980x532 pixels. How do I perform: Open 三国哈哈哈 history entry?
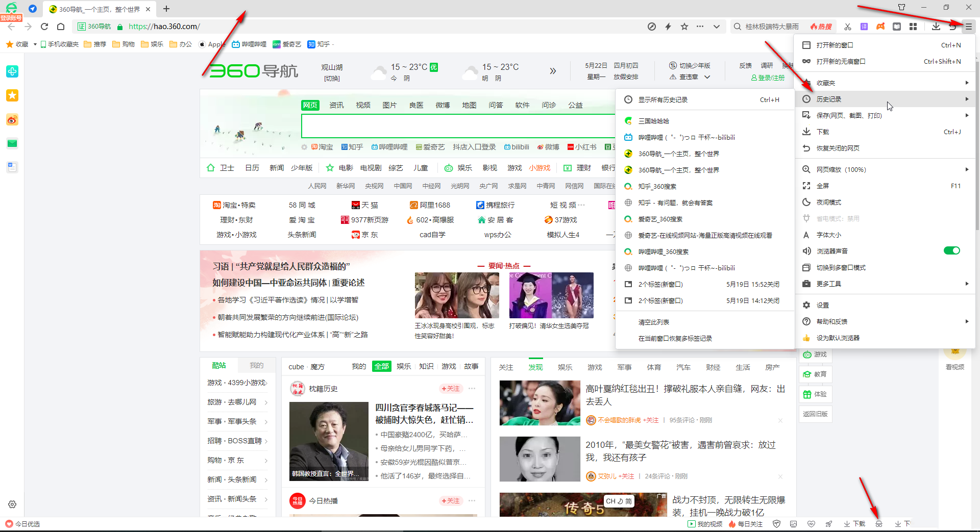705,121
